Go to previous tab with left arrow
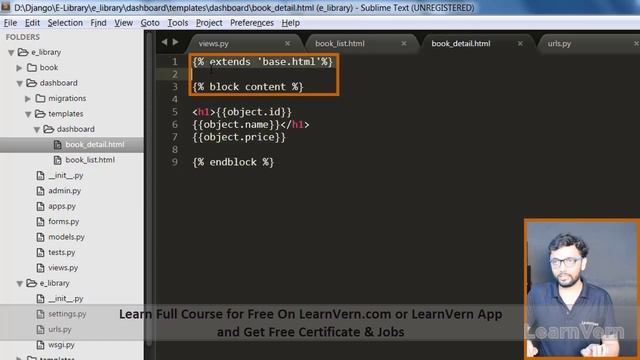This screenshot has width=640, height=360. (x=164, y=42)
